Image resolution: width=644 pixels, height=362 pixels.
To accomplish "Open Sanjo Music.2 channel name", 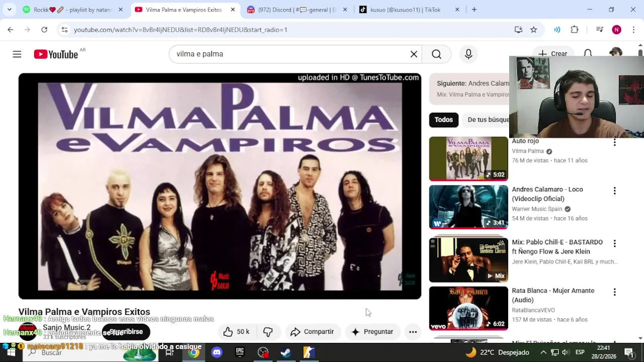I will click(66, 328).
